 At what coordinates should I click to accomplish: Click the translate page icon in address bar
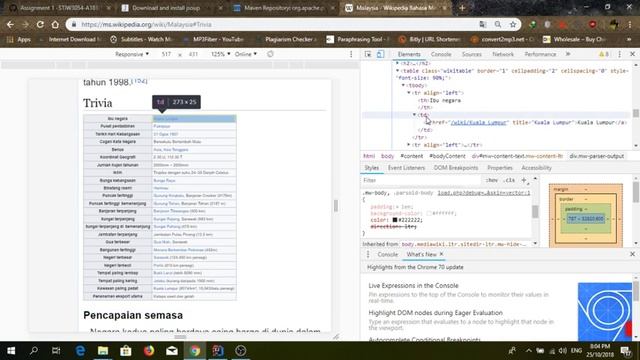(482, 24)
